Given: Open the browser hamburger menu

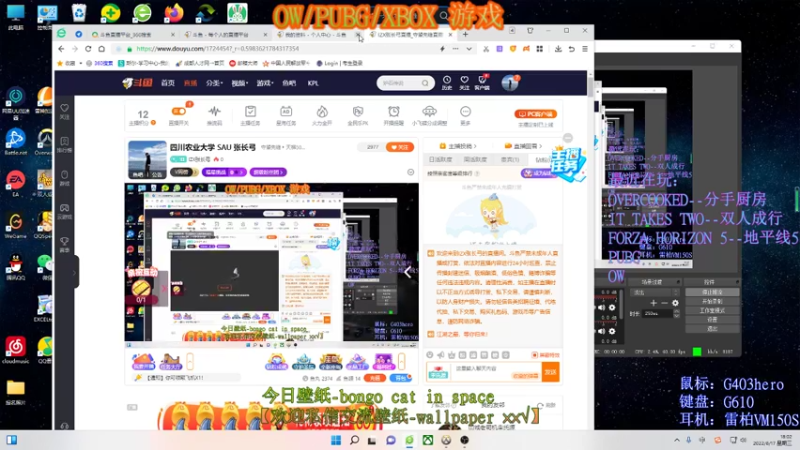Looking at the screenshot, I should 585,48.
